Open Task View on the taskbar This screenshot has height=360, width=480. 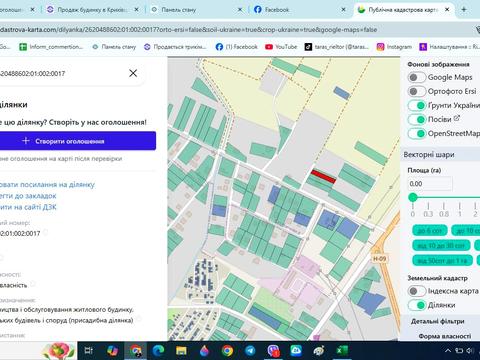89,351
